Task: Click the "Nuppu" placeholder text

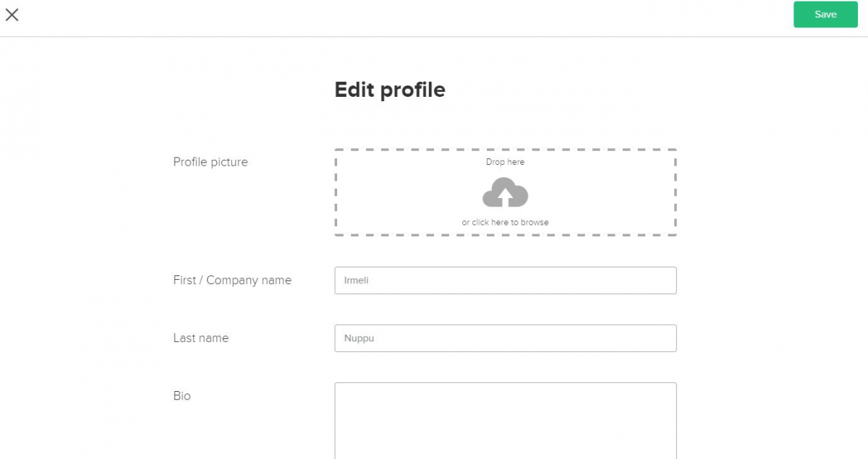Action: point(359,338)
